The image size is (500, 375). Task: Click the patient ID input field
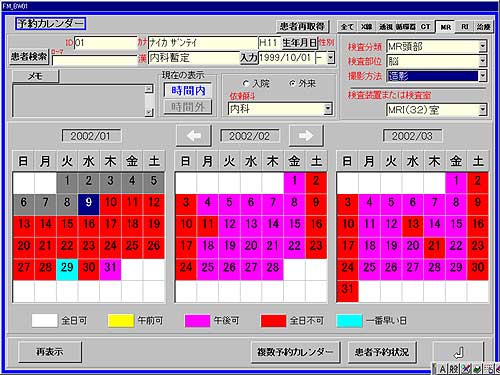point(106,43)
